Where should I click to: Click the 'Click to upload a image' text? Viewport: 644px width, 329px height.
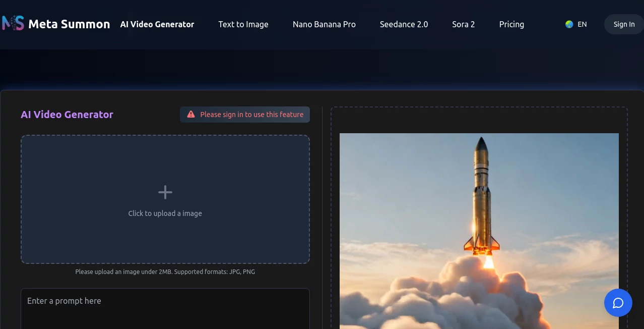(x=165, y=213)
